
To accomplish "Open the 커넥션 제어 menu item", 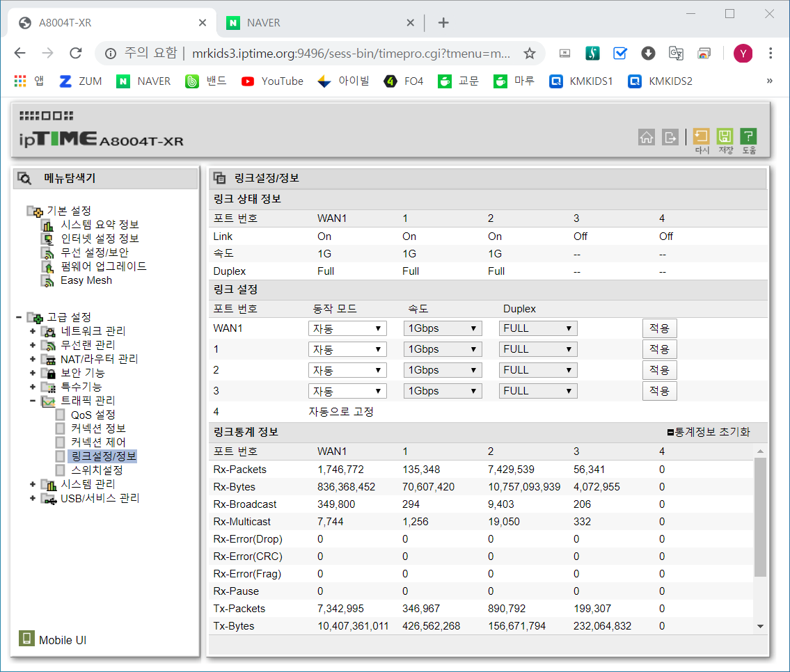I will [x=98, y=442].
